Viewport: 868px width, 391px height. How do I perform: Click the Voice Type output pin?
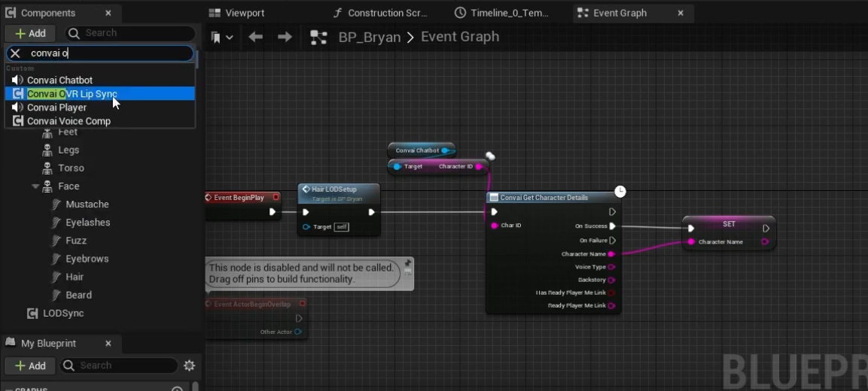[x=612, y=267]
